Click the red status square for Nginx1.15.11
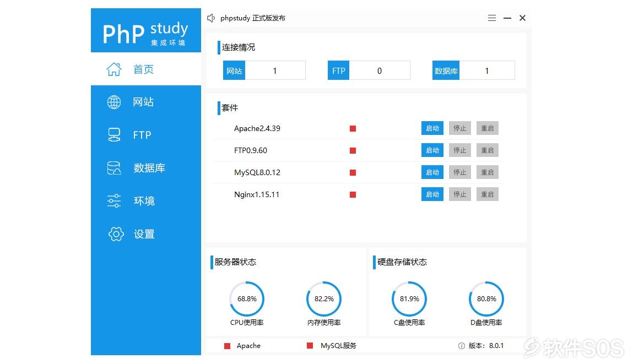Image resolution: width=633 pixels, height=364 pixels. (x=353, y=194)
